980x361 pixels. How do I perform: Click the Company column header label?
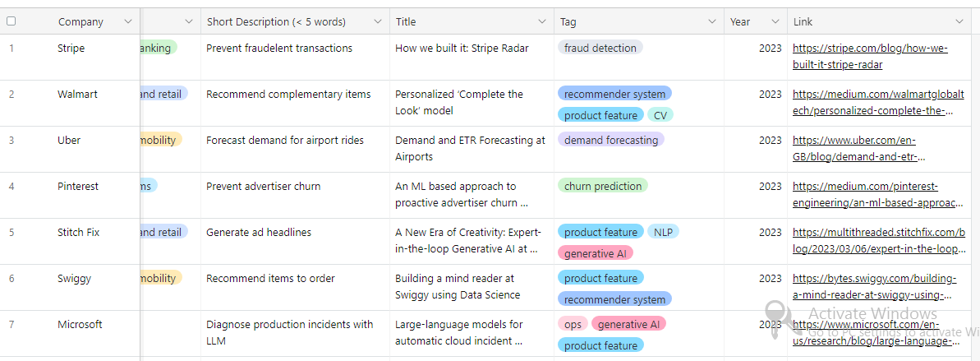(x=81, y=22)
